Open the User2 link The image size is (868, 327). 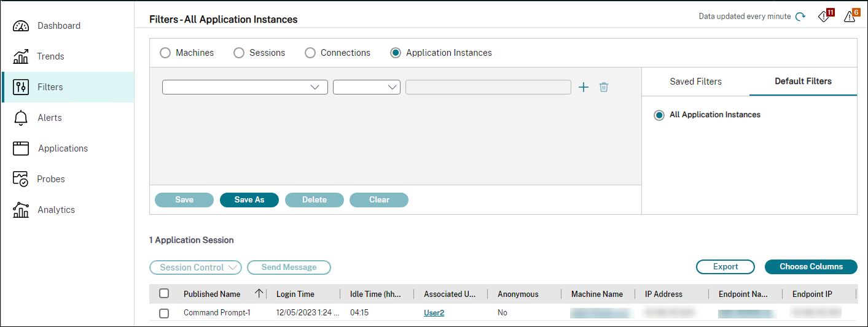[x=434, y=313]
